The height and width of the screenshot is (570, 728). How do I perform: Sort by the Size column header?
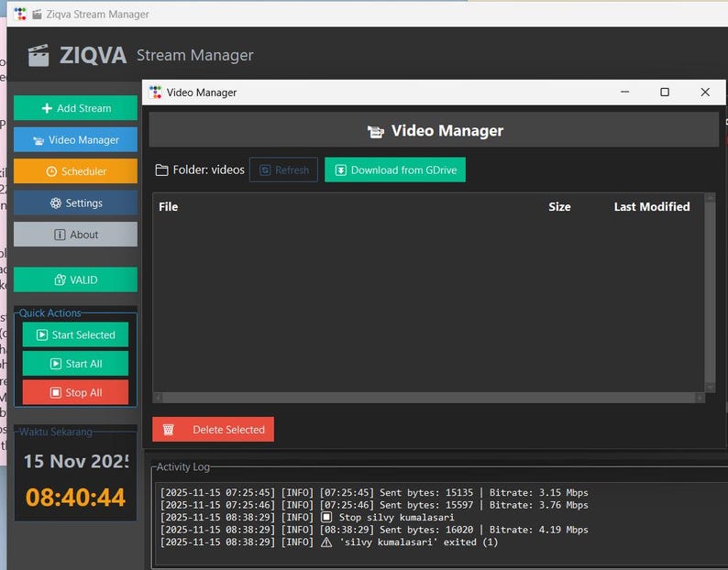(x=559, y=206)
